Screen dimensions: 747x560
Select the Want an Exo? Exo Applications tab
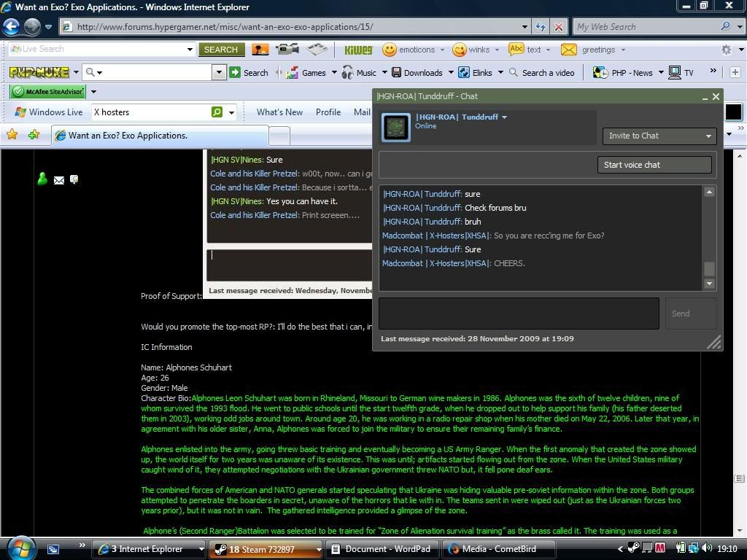pyautogui.click(x=160, y=135)
